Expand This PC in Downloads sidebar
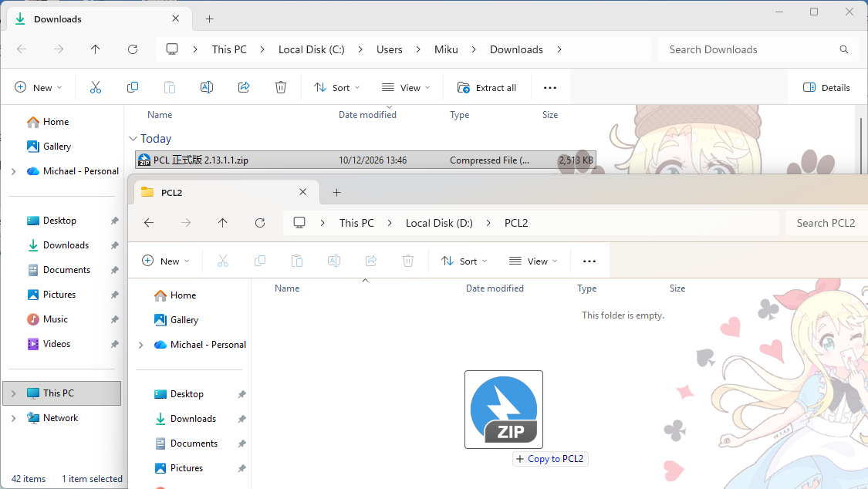 click(13, 393)
